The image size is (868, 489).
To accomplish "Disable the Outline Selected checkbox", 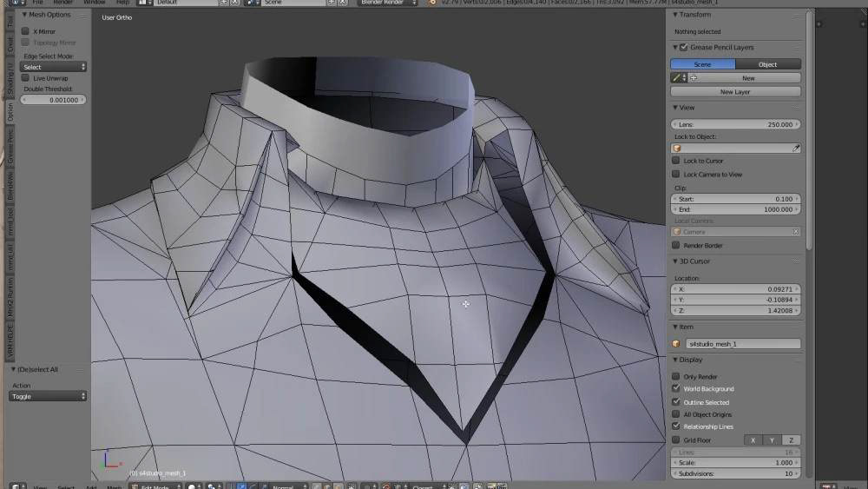I will coord(676,402).
